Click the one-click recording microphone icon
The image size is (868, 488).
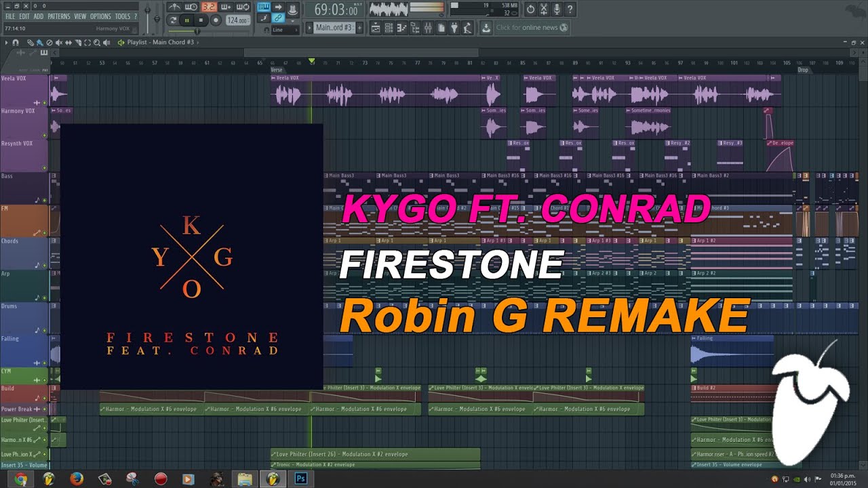tap(557, 9)
